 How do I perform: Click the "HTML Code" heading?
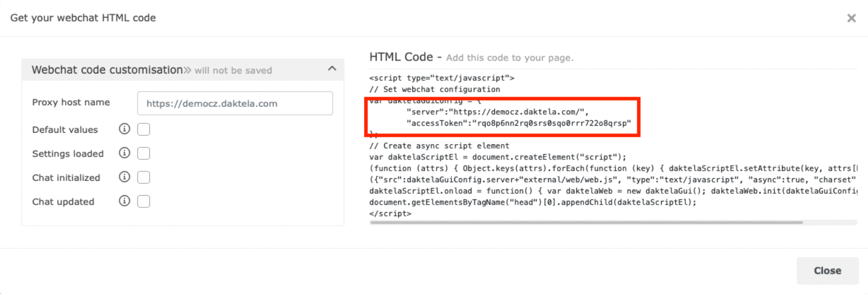point(401,57)
